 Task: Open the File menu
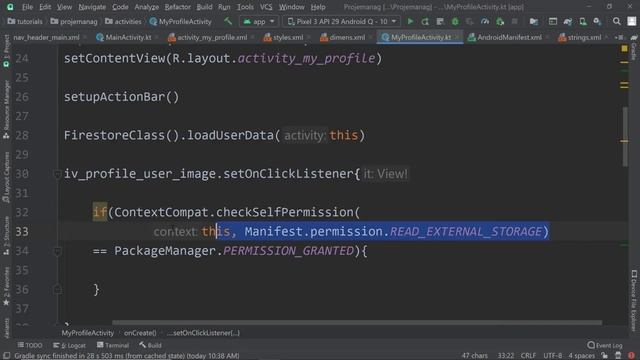click(x=27, y=7)
